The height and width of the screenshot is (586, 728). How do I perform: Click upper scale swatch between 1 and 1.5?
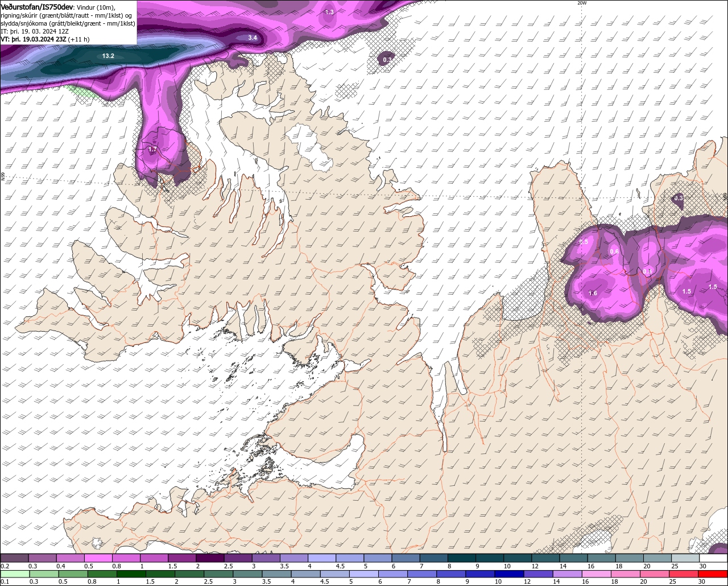click(x=154, y=558)
